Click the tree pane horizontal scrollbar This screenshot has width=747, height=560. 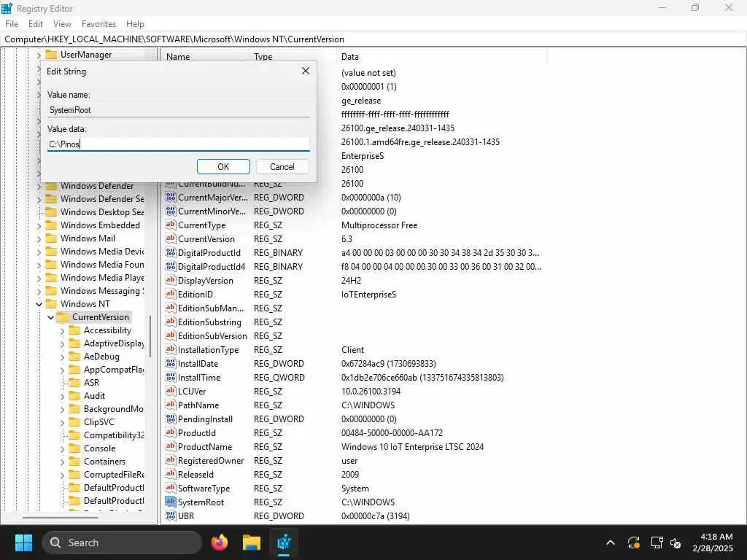(60, 517)
